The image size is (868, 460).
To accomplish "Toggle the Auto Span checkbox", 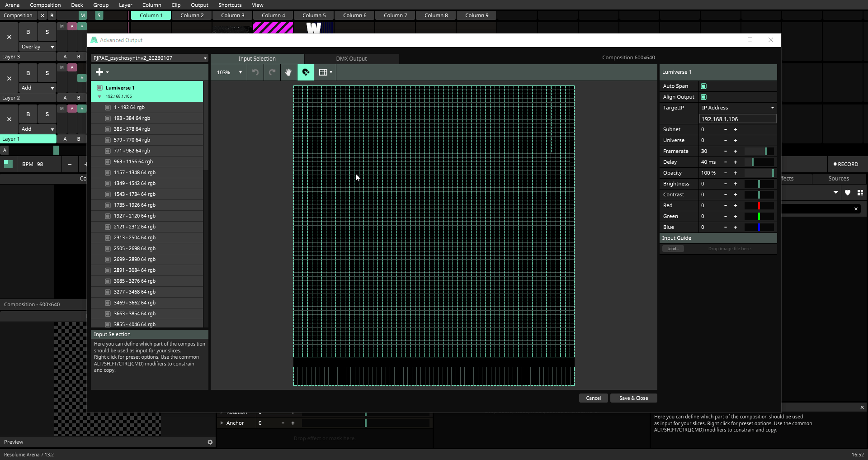I will tap(703, 86).
